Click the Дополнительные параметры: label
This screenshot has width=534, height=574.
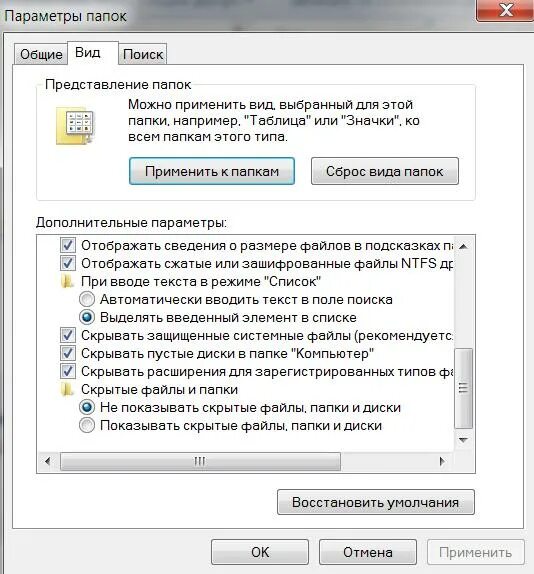(x=131, y=223)
